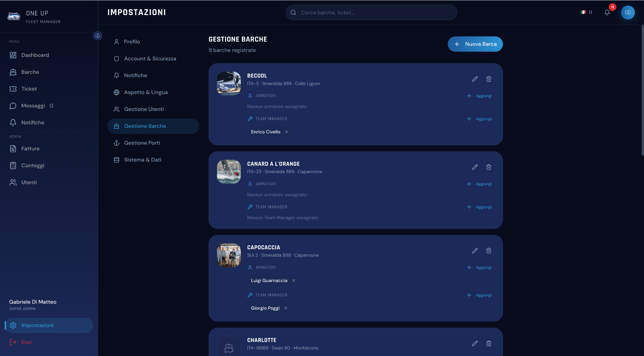Delete the CHARLOTTE boat
This screenshot has width=644, height=356.
pos(489,343)
